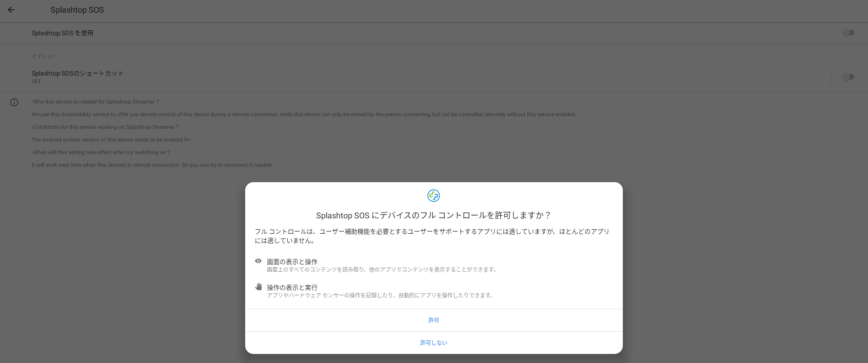The image size is (868, 363).
Task: Toggle the Splashtop SOS を使用 switch
Action: tap(848, 33)
